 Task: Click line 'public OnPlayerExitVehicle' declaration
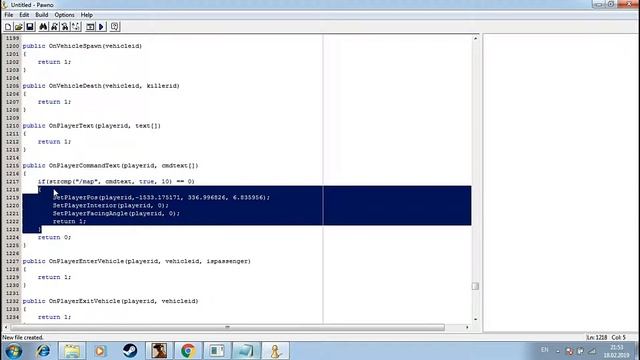pyautogui.click(x=110, y=301)
